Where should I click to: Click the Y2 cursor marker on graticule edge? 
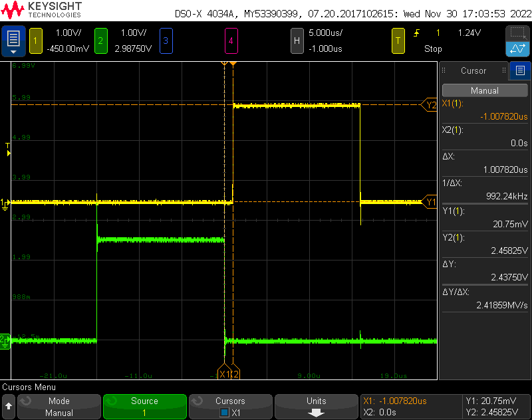click(430, 104)
